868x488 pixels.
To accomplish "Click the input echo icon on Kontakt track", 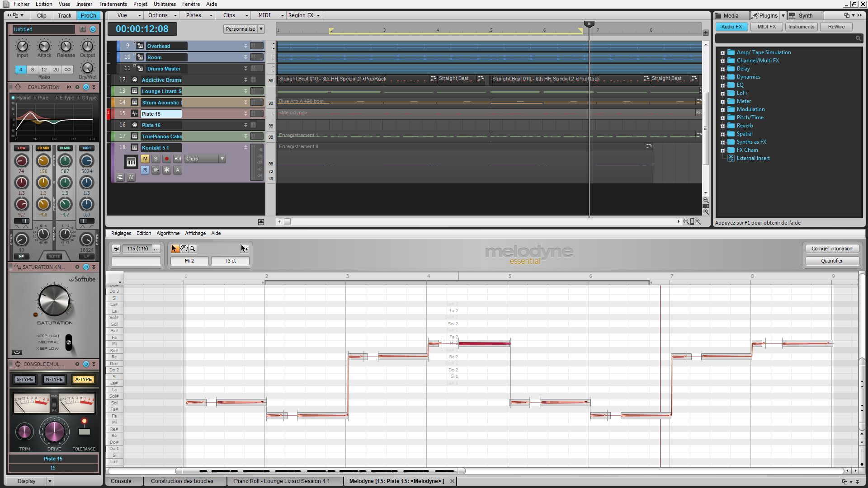I will [177, 159].
